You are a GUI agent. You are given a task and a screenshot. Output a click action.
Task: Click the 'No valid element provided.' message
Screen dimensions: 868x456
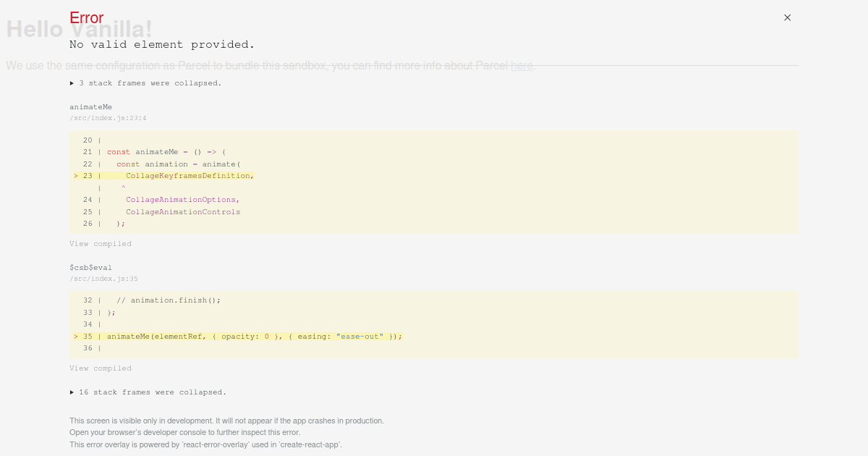click(162, 45)
